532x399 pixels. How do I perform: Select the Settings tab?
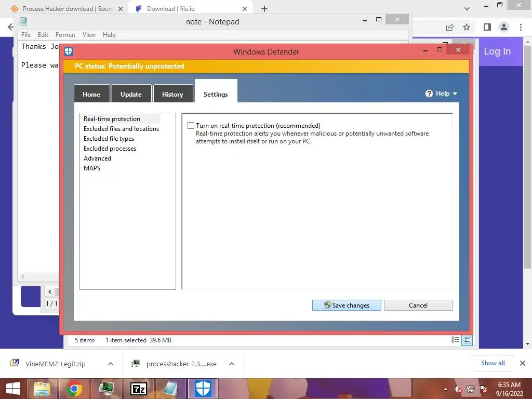[216, 91]
